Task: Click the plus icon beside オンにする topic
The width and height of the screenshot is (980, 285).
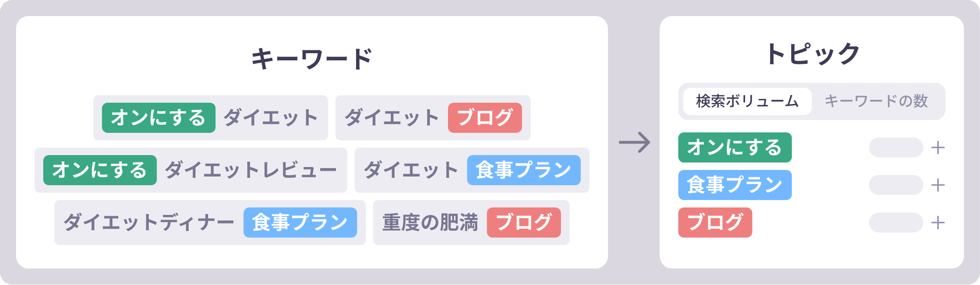Action: pyautogui.click(x=938, y=148)
